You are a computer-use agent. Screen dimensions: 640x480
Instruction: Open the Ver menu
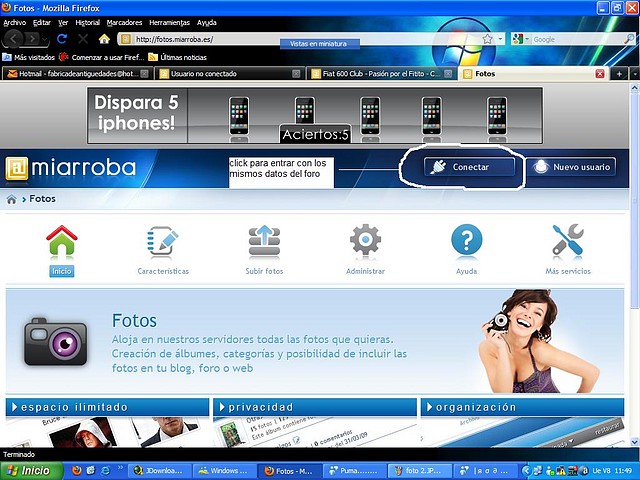pos(63,23)
